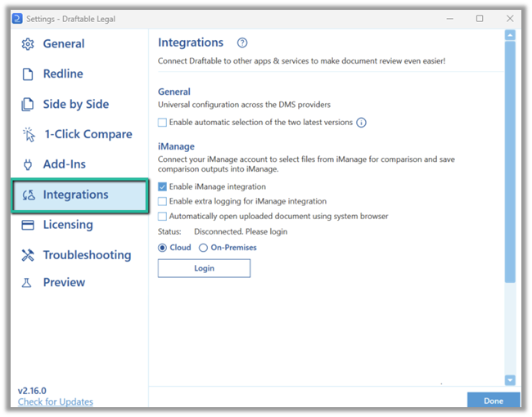Click info icon next to automatic selection option
Image resolution: width=532 pixels, height=417 pixels.
point(361,123)
